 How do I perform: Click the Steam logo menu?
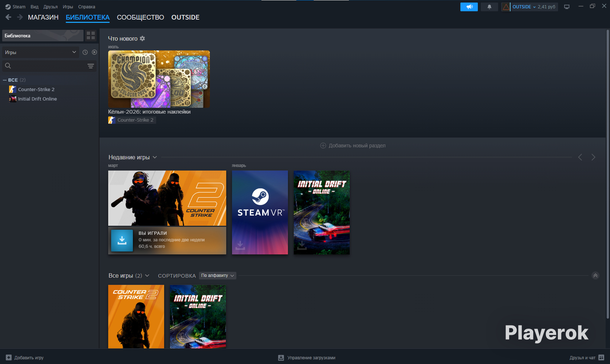tap(15, 7)
